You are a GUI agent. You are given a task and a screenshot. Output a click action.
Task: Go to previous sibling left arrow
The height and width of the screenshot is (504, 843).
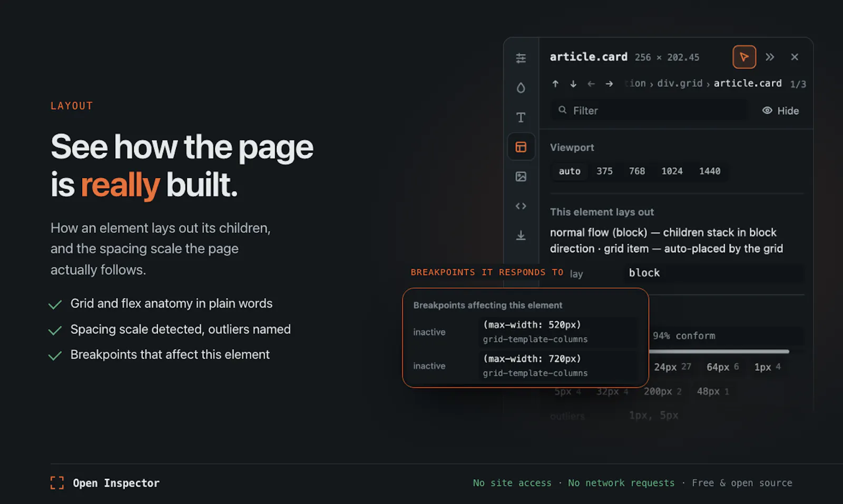coord(591,84)
